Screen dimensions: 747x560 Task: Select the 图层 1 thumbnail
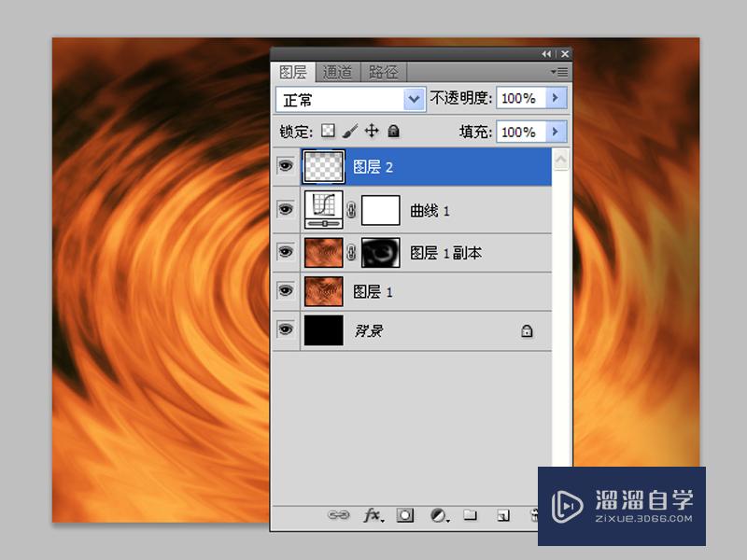click(323, 291)
